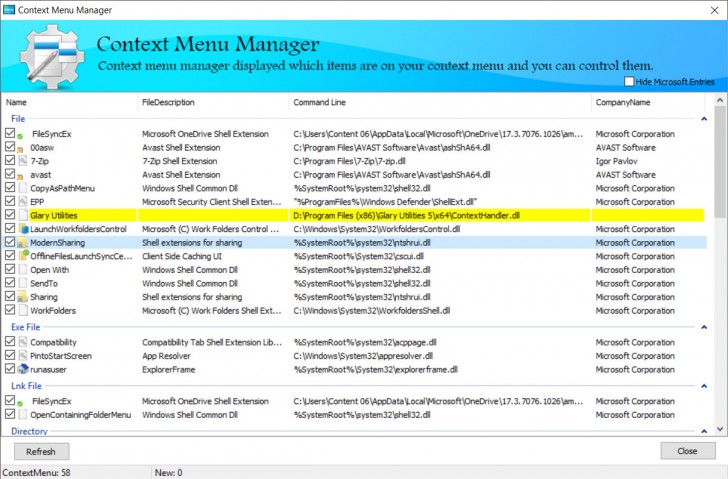This screenshot has width=728, height=479.
Task: Click the avast entry icon
Action: [x=20, y=177]
